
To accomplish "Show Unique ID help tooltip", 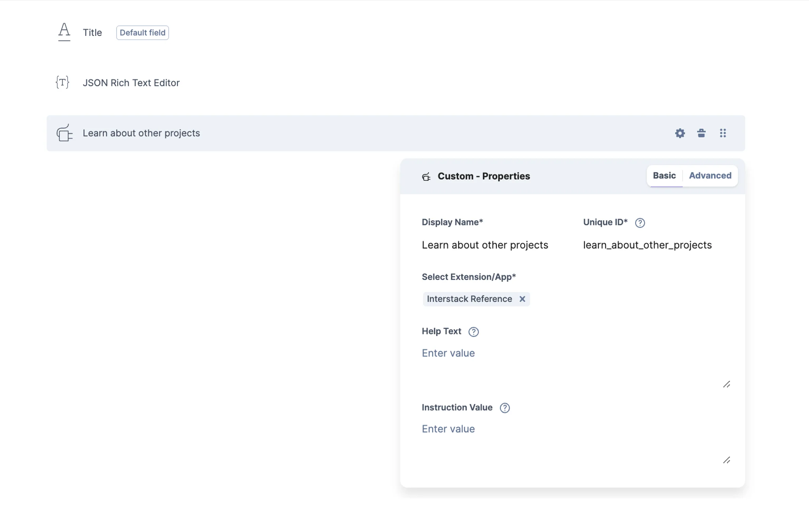I will 640,223.
